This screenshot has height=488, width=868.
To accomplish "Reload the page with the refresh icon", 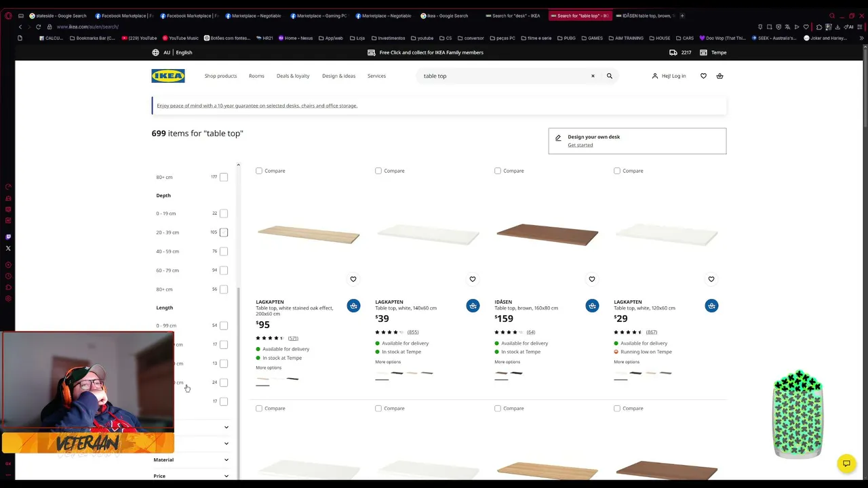I will pyautogui.click(x=38, y=27).
